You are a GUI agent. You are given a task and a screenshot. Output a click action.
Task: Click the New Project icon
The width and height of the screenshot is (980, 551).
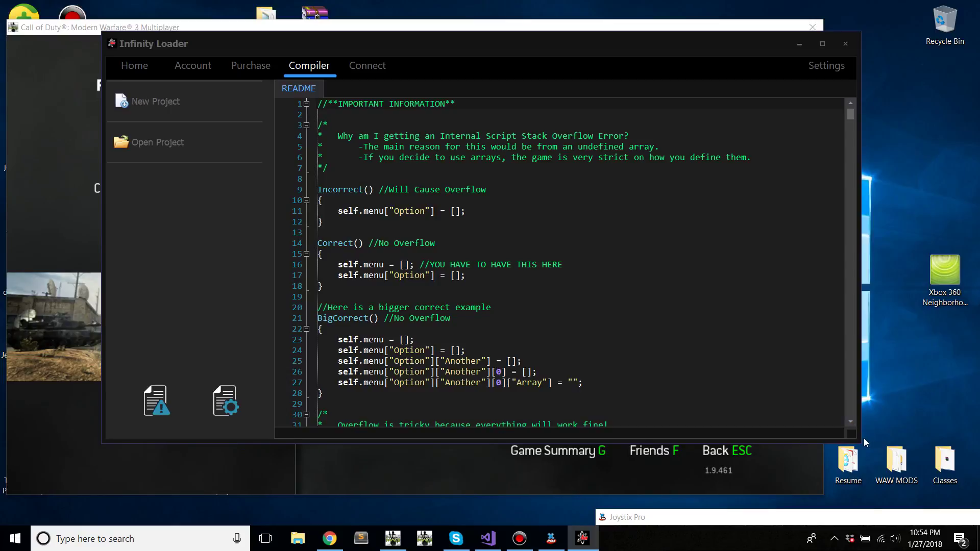click(x=121, y=101)
